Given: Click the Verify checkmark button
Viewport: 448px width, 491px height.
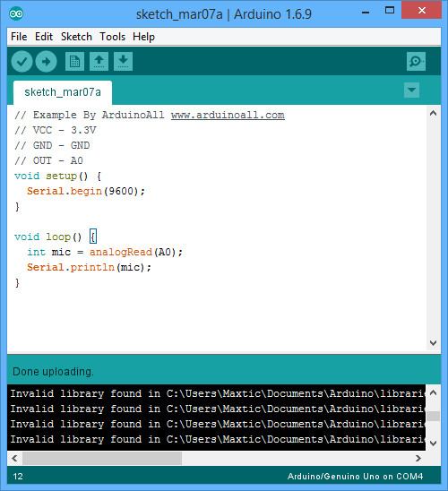Looking at the screenshot, I should [22, 61].
